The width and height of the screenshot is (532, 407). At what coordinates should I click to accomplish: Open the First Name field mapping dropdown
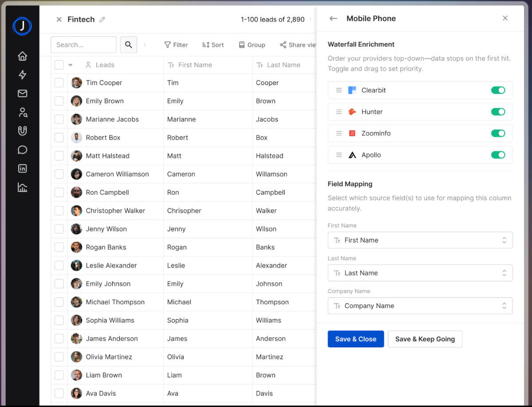[x=420, y=240]
